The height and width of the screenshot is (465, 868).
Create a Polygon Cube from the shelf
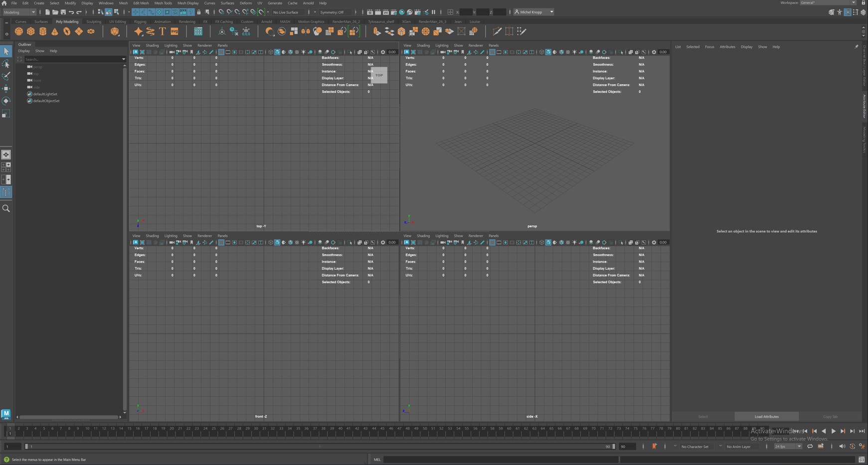31,31
